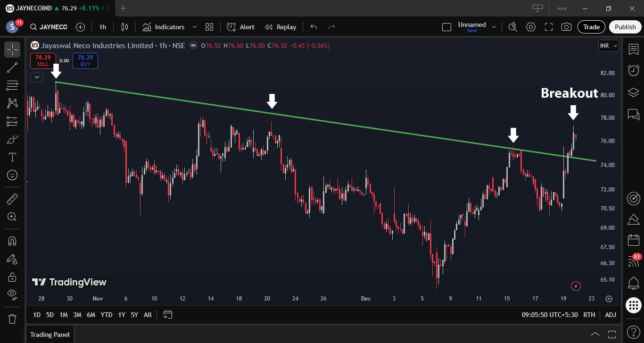Image resolution: width=644 pixels, height=343 pixels.
Task: Collapse the legend chevron under SELL
Action: [37, 77]
